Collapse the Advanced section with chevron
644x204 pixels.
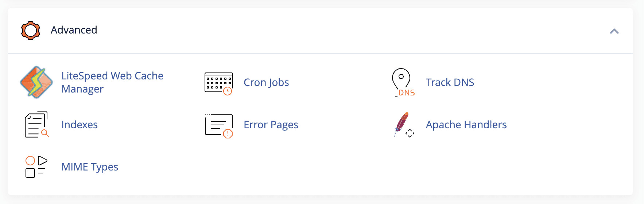pyautogui.click(x=614, y=31)
